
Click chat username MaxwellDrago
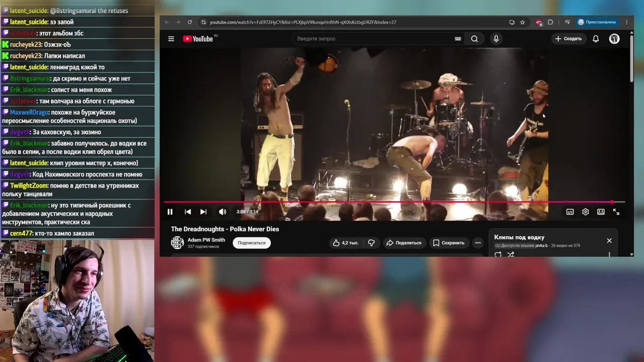click(28, 112)
